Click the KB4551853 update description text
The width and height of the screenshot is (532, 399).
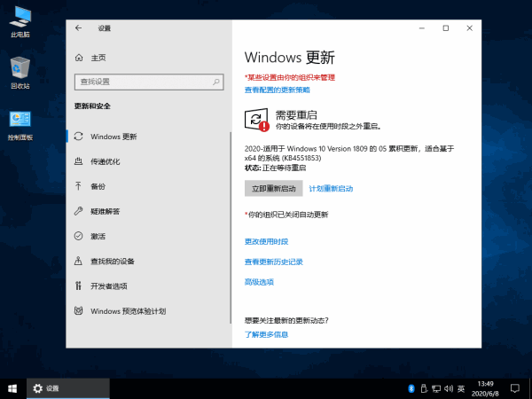349,153
